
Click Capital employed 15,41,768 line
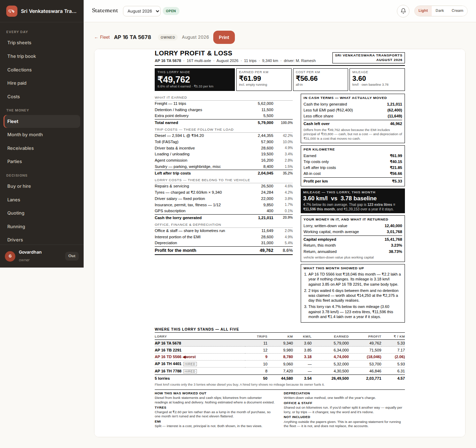click(x=353, y=239)
